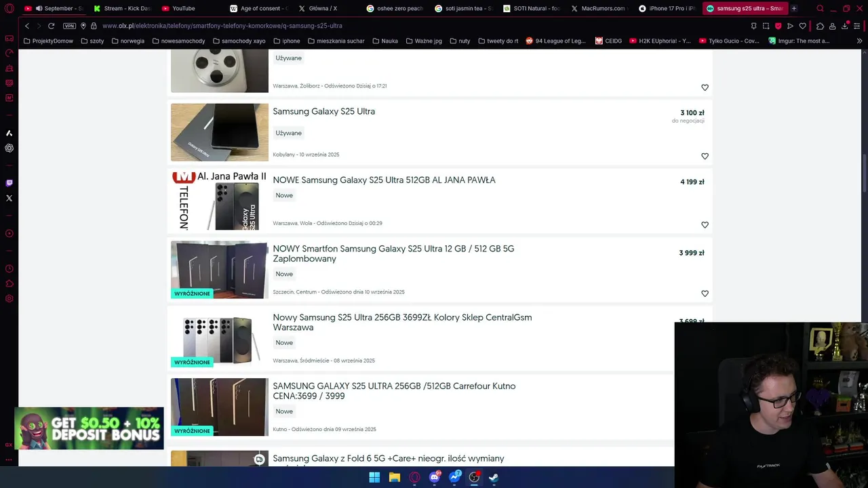Open NOWE Samsung 512GB AL JANA PAWŁA listing

[384, 180]
